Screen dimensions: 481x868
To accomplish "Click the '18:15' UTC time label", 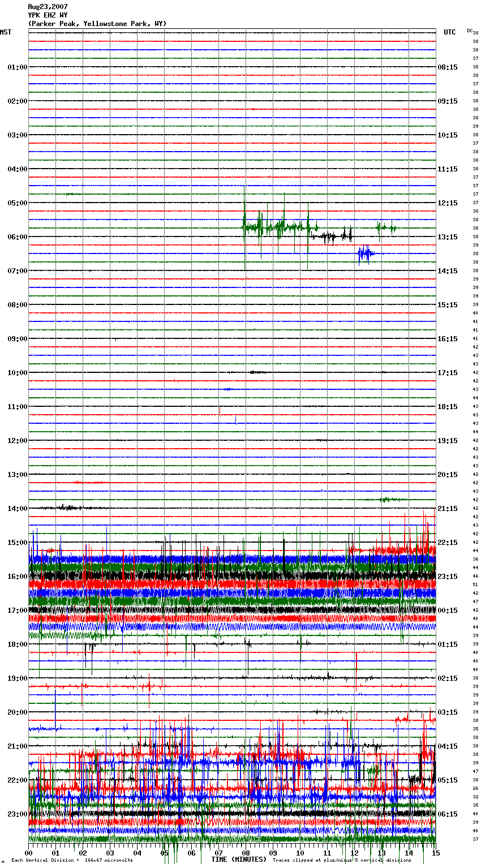I will tap(448, 407).
